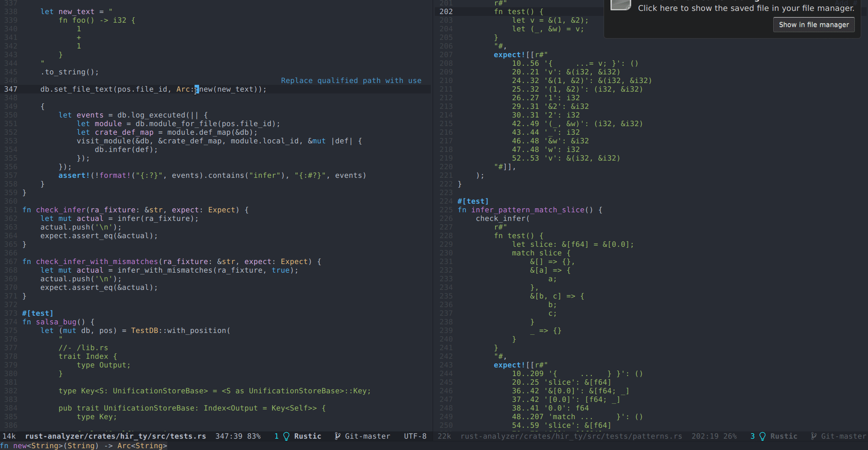Select the #[test] attribute above salsa_bug
Screen dimensions: 868x450
pyautogui.click(x=38, y=313)
